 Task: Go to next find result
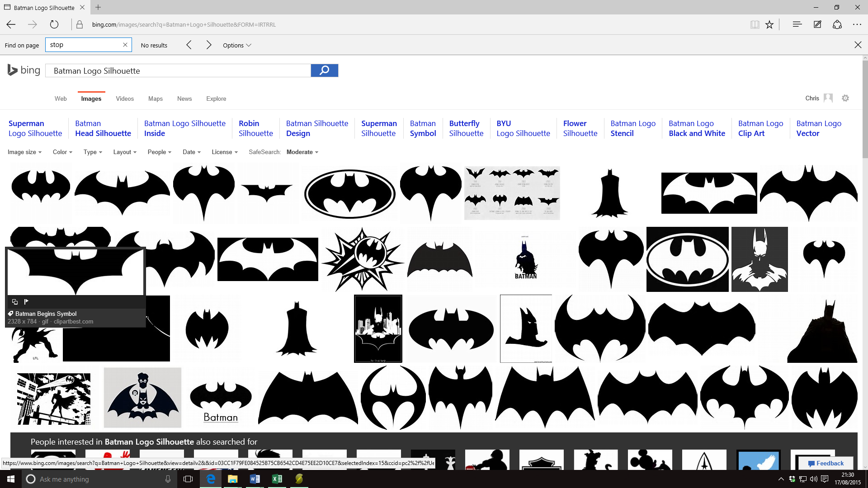[209, 45]
